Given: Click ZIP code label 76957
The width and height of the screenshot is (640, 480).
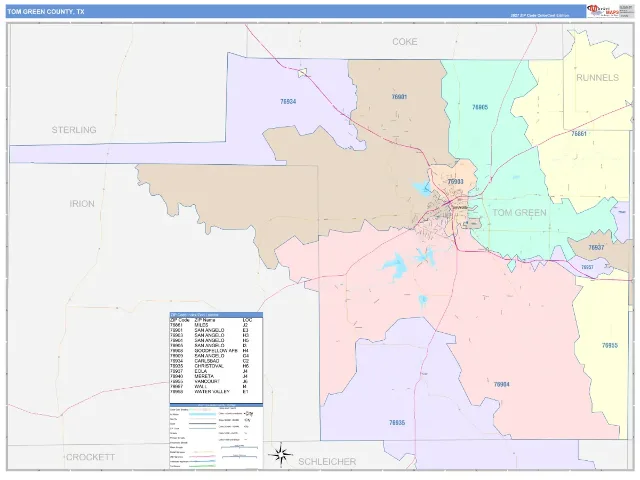Looking at the screenshot, I should point(587,267).
